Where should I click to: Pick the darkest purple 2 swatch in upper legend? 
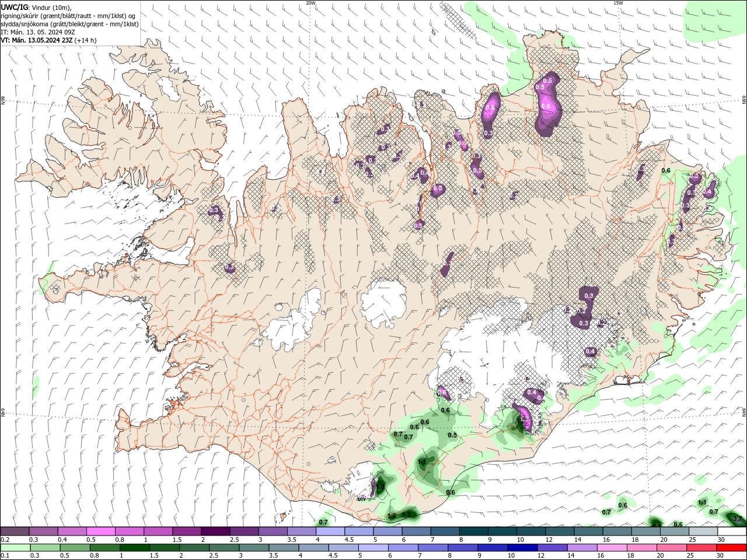pyautogui.click(x=215, y=531)
